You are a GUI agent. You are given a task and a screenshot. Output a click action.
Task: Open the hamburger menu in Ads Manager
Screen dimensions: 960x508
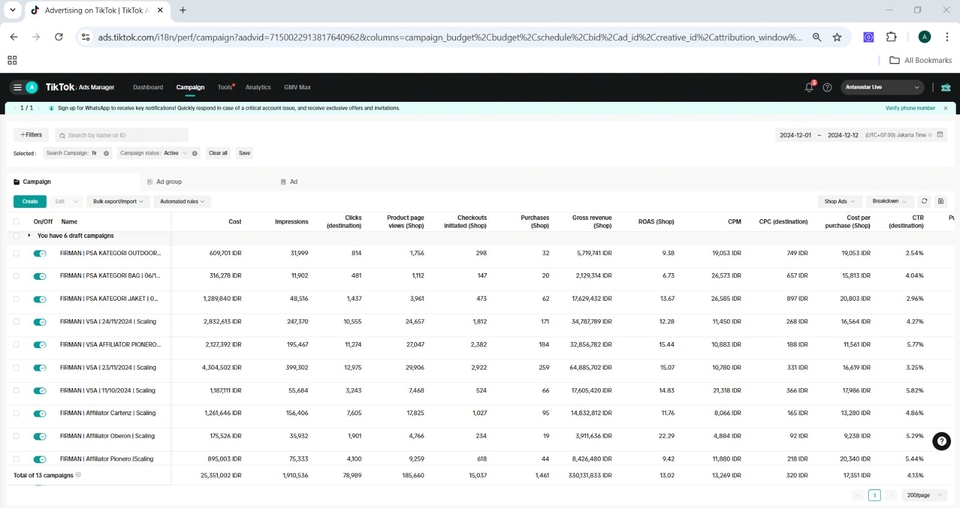click(17, 87)
